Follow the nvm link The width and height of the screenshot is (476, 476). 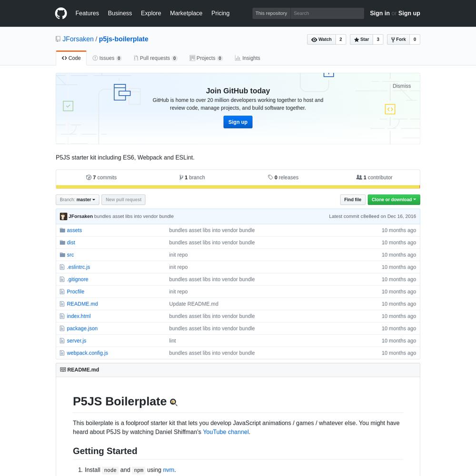pyautogui.click(x=169, y=470)
